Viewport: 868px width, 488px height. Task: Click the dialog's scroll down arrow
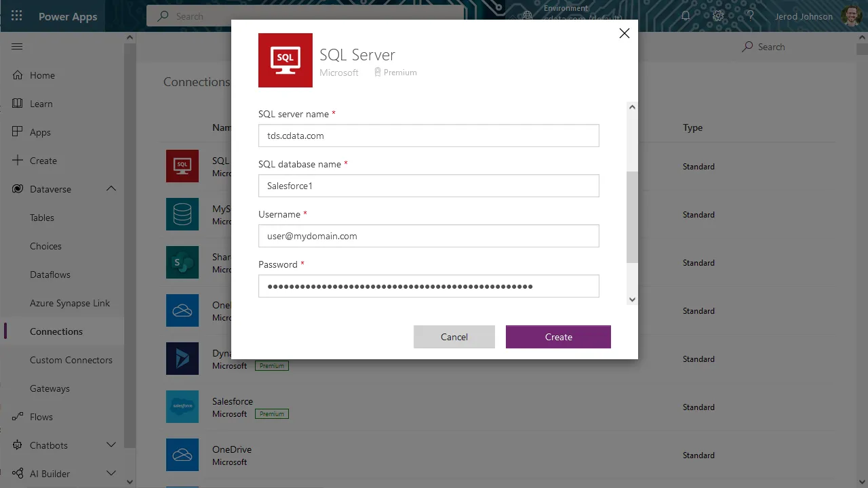coord(632,299)
